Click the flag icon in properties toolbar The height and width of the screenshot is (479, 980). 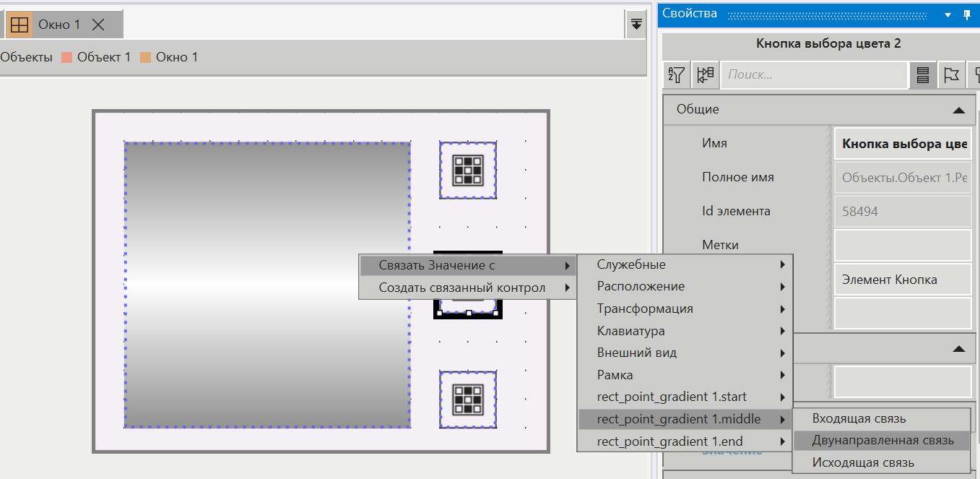[951, 74]
